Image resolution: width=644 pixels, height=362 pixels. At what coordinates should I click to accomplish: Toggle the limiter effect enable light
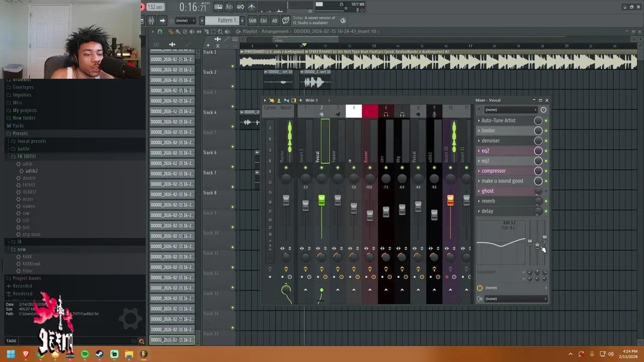coord(546,131)
